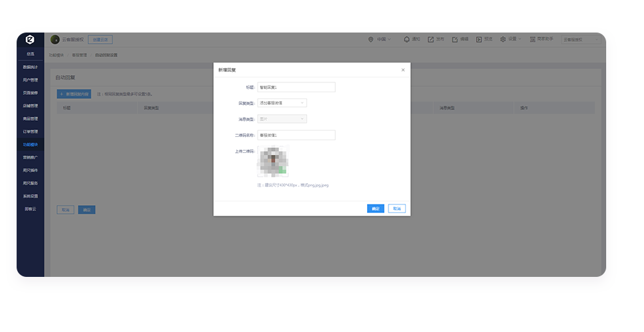Viewport: 644px width, 332px height.
Task: Close the 新增回复 dialog with X
Action: click(x=402, y=70)
